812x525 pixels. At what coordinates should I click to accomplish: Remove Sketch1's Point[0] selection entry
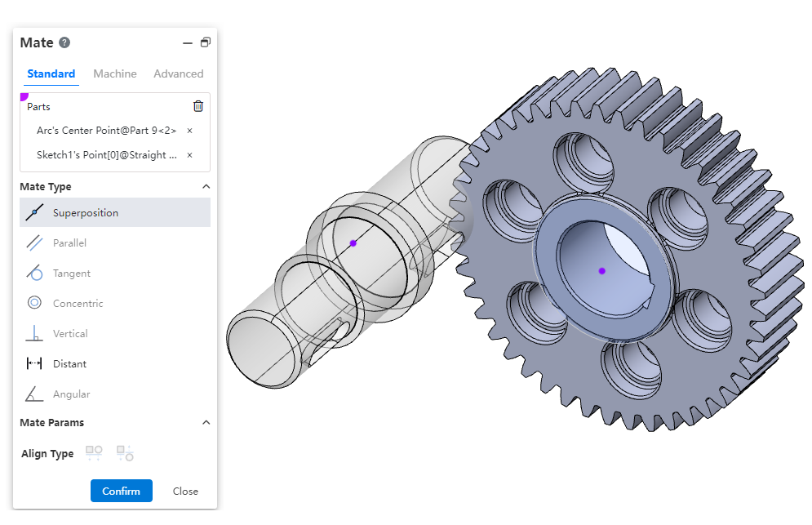coord(190,155)
